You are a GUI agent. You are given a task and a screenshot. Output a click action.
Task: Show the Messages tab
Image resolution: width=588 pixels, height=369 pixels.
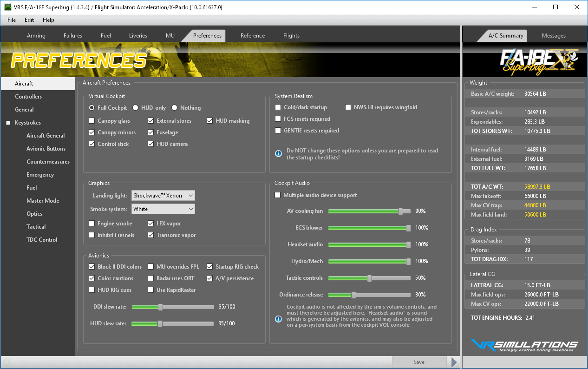554,36
